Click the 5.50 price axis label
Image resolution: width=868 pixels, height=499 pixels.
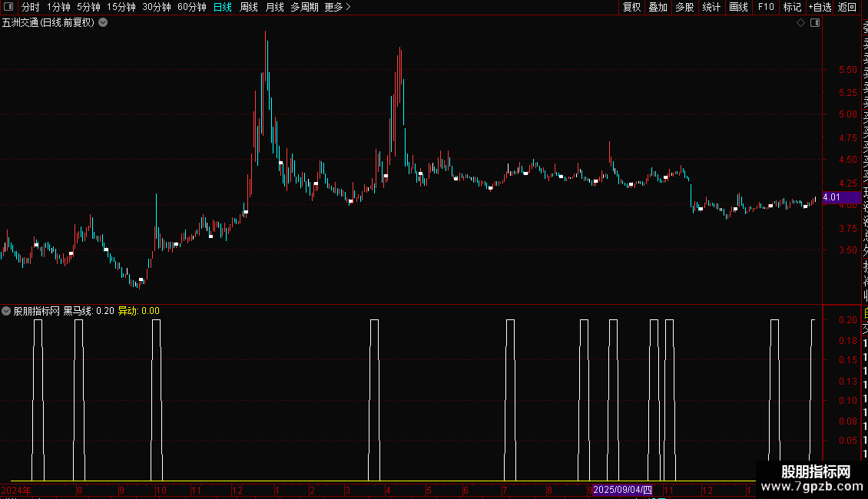[x=847, y=70]
